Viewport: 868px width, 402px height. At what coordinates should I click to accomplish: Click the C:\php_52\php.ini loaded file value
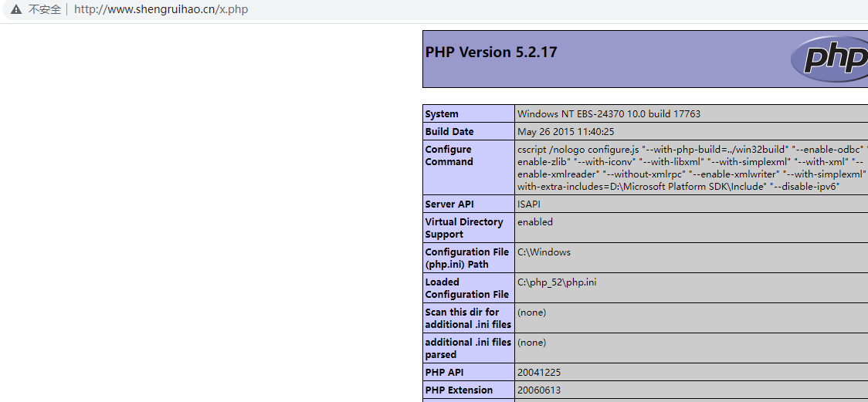(556, 282)
